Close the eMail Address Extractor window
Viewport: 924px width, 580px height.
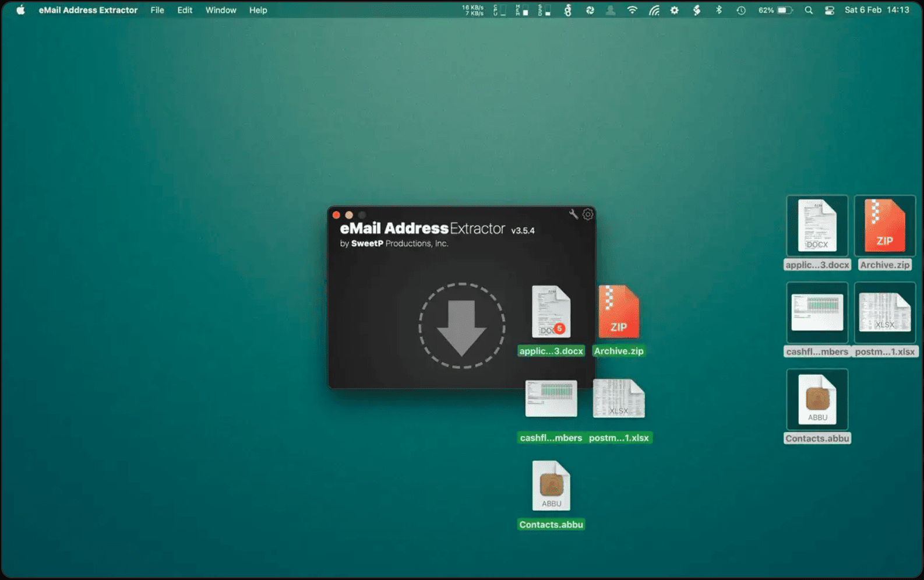pos(336,215)
